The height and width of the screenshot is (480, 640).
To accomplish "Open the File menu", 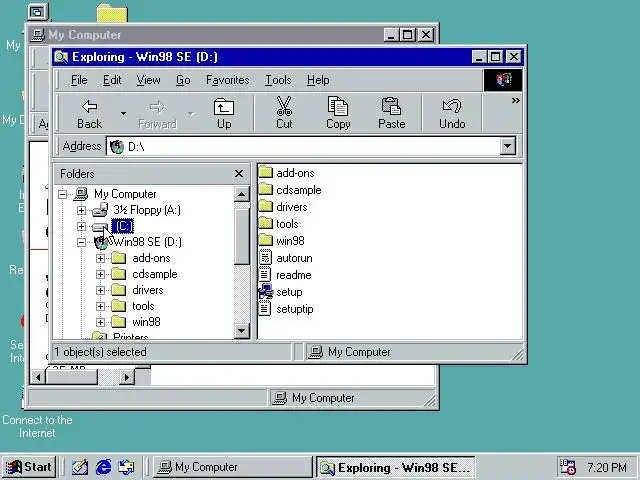I will 79,80.
